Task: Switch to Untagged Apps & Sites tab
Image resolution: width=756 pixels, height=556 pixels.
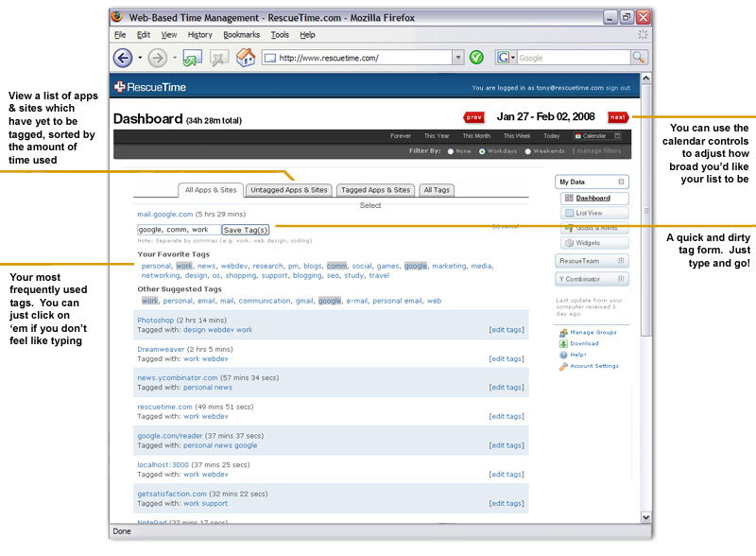Action: click(289, 190)
